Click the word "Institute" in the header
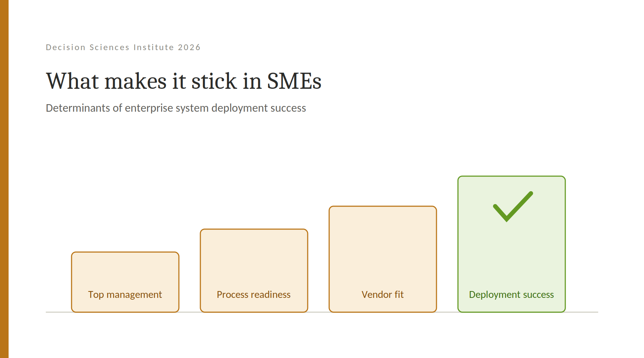Viewport: 644px width, 358px height. tap(154, 47)
